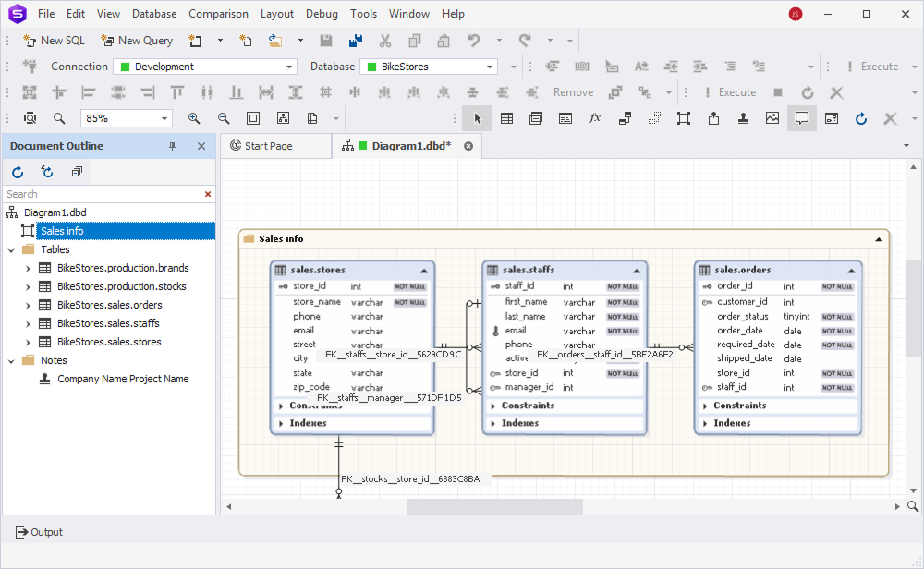Open the Layout menu
The image size is (924, 569).
tap(277, 14)
